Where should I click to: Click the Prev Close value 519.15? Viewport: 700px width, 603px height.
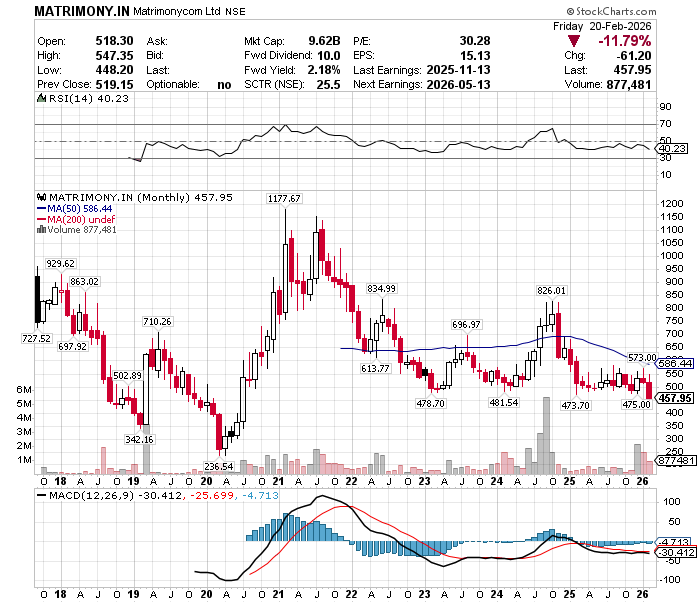pos(114,84)
